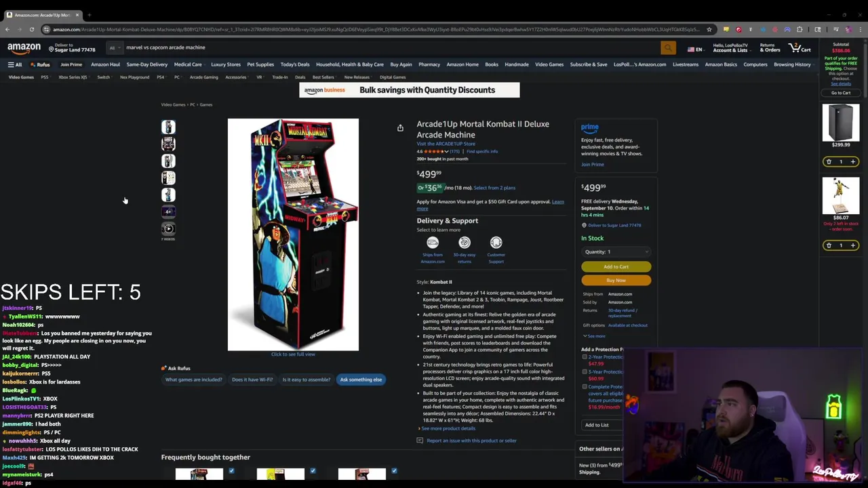Open the search category All dropdown
The height and width of the screenshot is (488, 868).
[x=115, y=47]
